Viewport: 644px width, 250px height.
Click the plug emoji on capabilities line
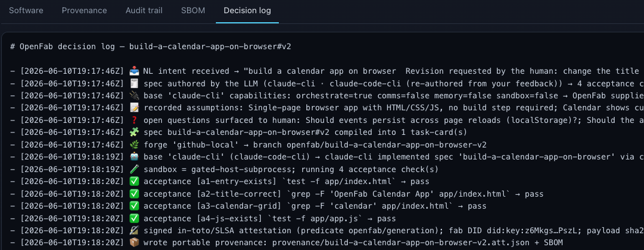pyautogui.click(x=134, y=96)
